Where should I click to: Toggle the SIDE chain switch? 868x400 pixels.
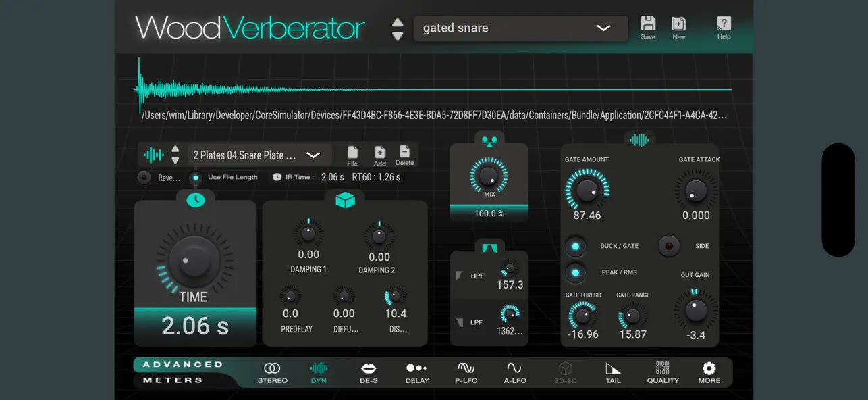669,246
